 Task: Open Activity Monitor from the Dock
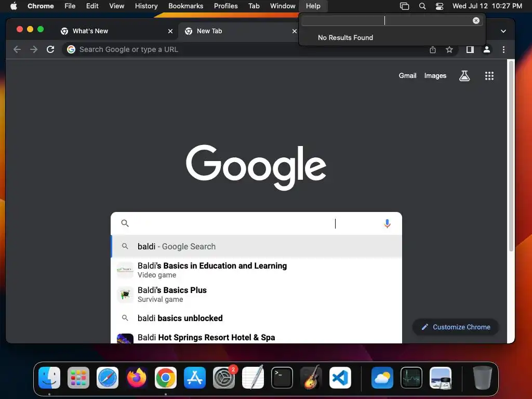point(411,378)
